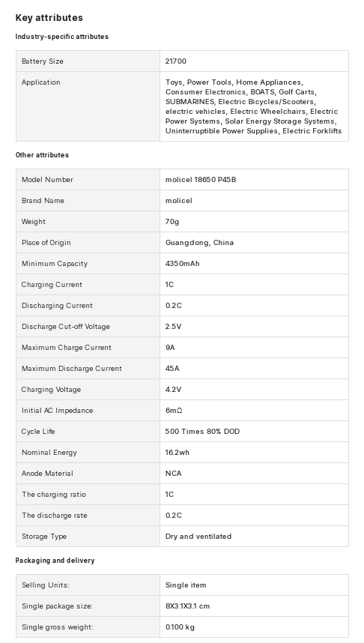Select the Maximum Charge Current value 9A

click(x=170, y=347)
